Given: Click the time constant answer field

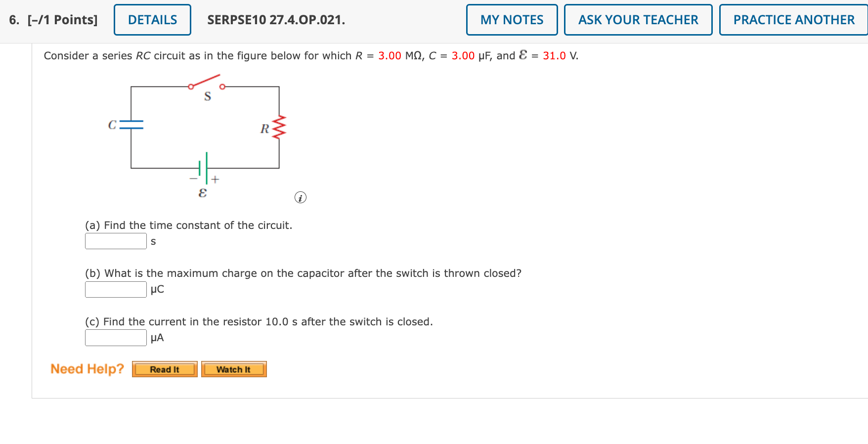Looking at the screenshot, I should (x=115, y=241).
